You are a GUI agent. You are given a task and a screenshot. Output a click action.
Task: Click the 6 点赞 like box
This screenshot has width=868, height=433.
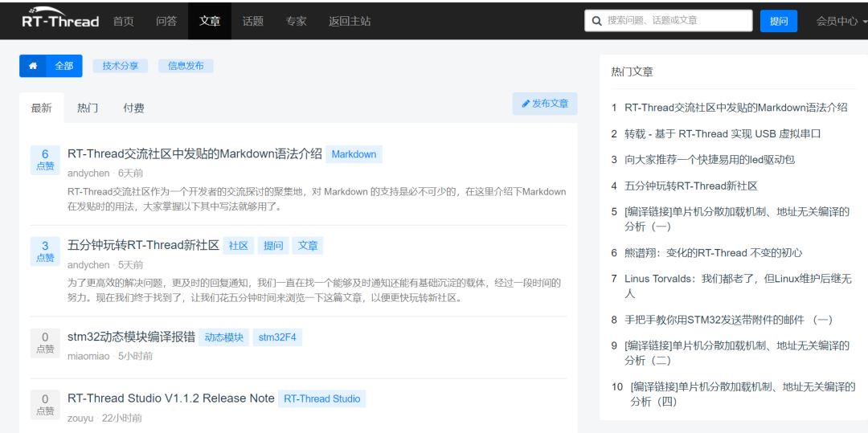(45, 159)
